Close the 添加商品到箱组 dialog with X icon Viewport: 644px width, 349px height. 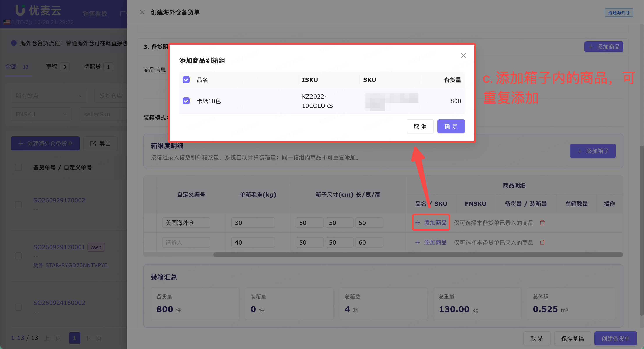coord(463,56)
